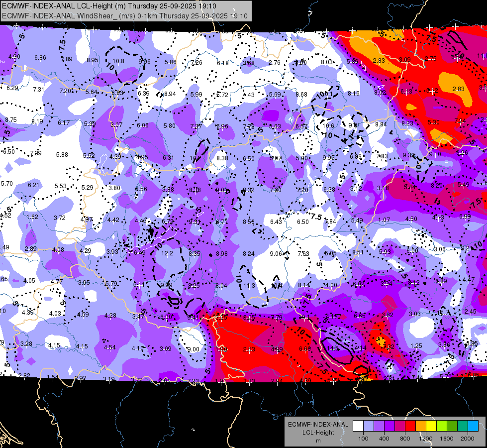Click the grid value '4.54'
This screenshot has width=487, height=448.
click(109, 347)
